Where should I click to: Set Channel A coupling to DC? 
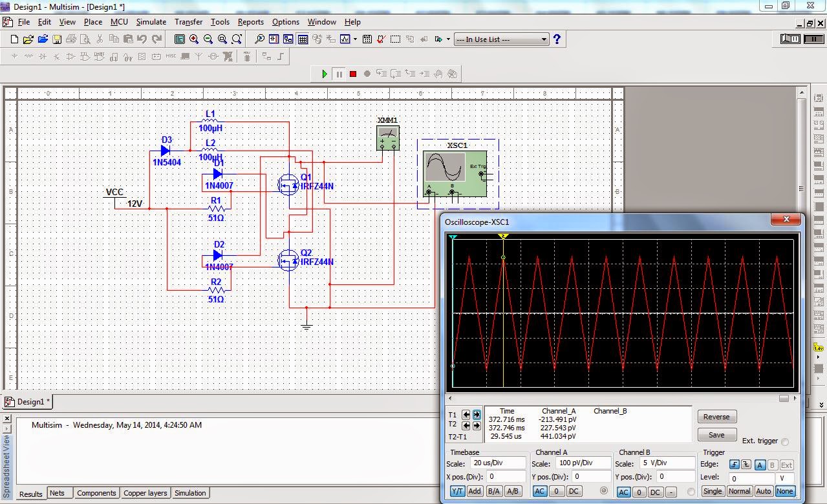[x=574, y=491]
